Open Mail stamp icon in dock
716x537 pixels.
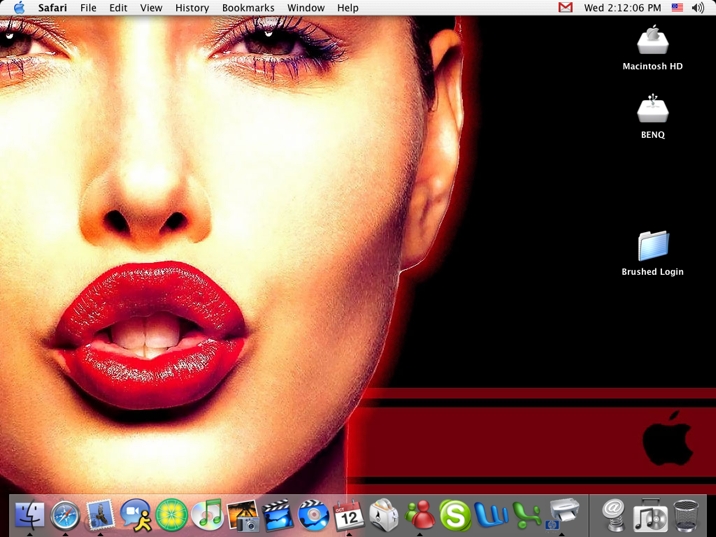click(100, 515)
